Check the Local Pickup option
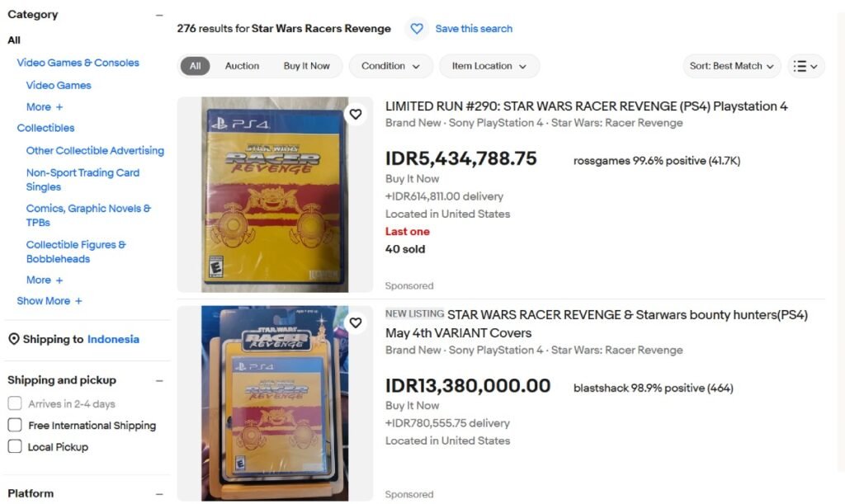 tap(15, 447)
